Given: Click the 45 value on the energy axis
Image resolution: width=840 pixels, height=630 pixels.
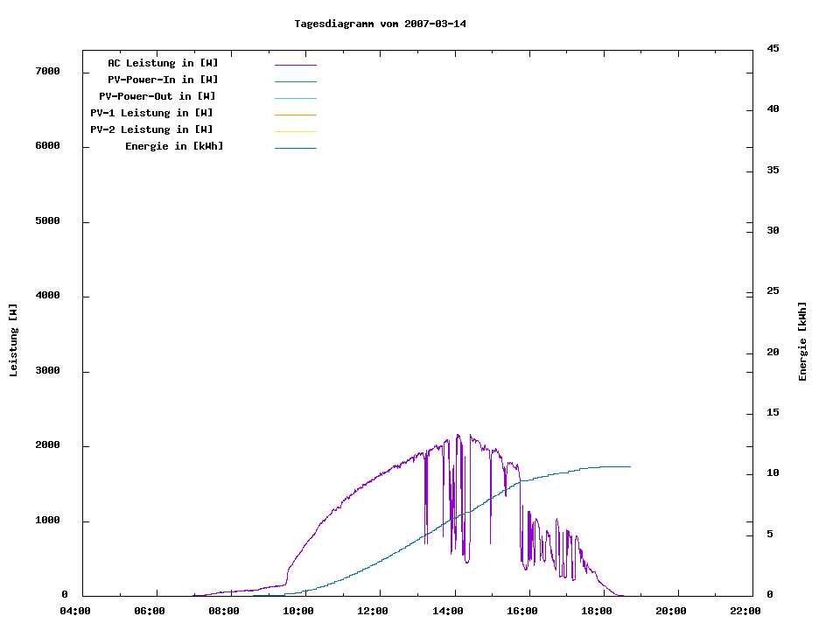Looking at the screenshot, I should (x=773, y=48).
